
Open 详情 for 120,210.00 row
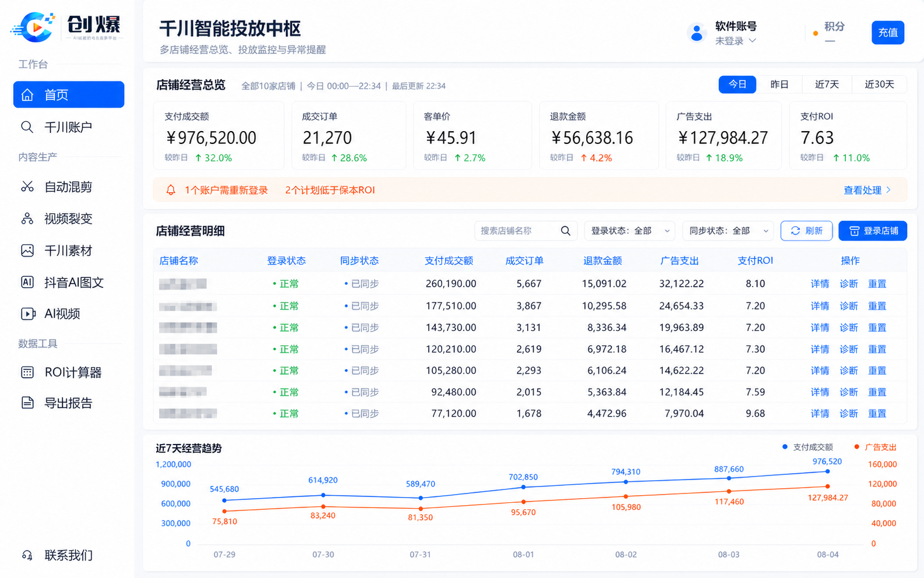820,349
